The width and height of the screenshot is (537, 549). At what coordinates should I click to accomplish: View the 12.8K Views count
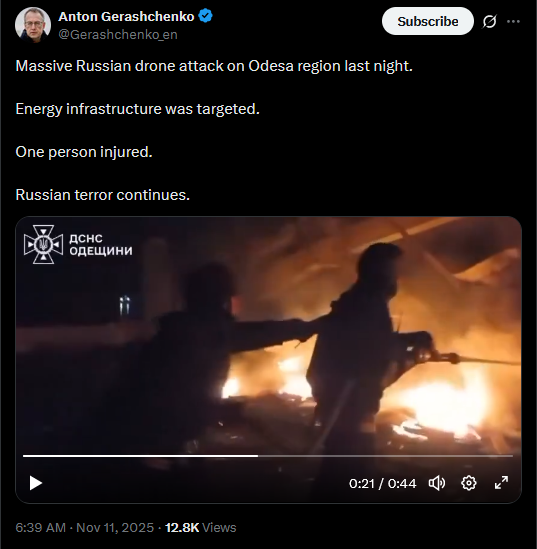point(201,528)
